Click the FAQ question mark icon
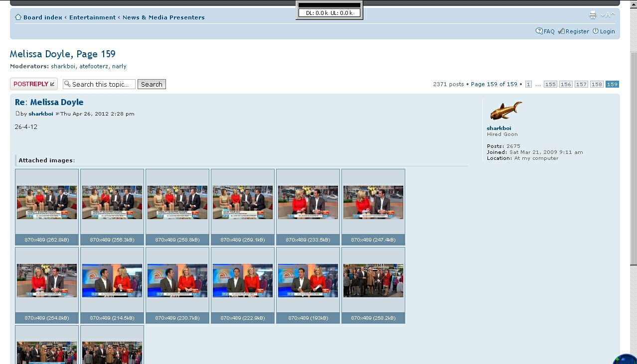This screenshot has width=637, height=364. (539, 31)
